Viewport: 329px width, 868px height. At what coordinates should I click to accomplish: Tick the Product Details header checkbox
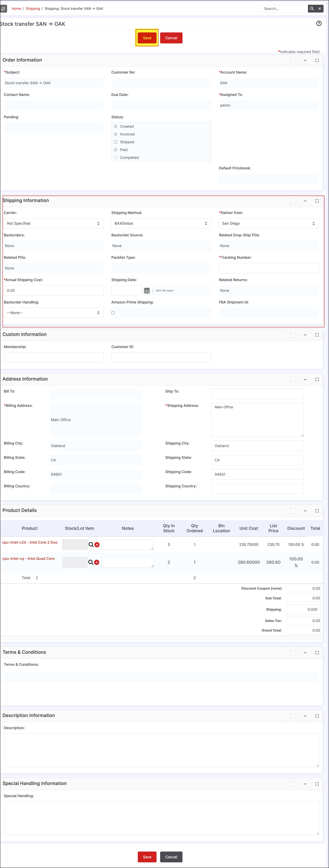point(293,511)
